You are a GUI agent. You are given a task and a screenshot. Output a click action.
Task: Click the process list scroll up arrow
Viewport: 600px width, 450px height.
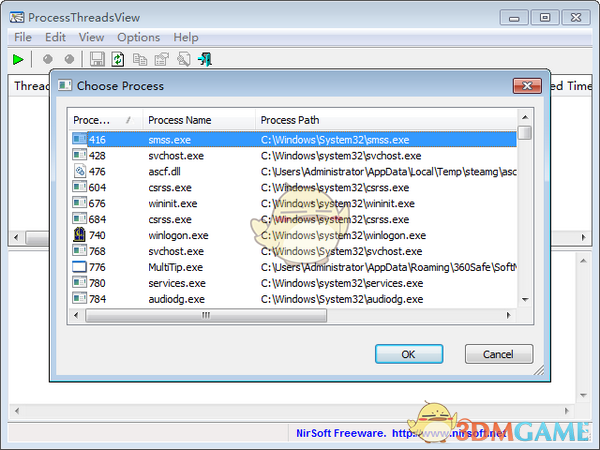click(525, 117)
